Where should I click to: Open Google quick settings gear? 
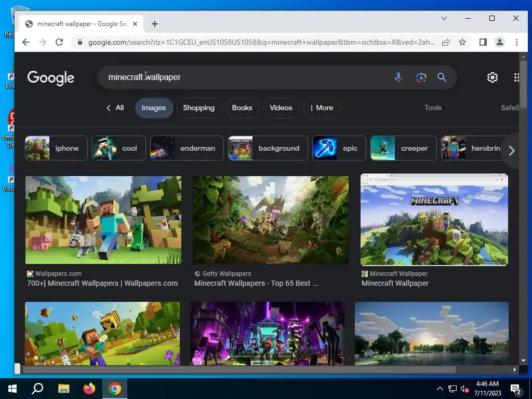tap(493, 77)
